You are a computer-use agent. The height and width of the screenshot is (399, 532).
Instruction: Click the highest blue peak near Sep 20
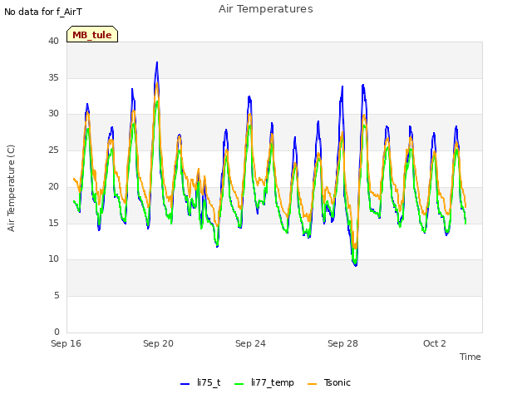pyautogui.click(x=157, y=63)
